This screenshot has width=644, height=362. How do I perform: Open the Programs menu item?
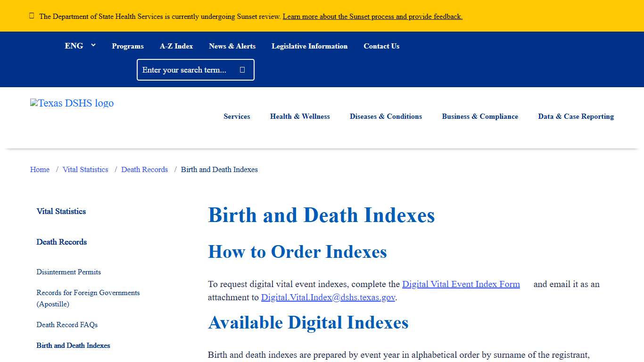[127, 46]
